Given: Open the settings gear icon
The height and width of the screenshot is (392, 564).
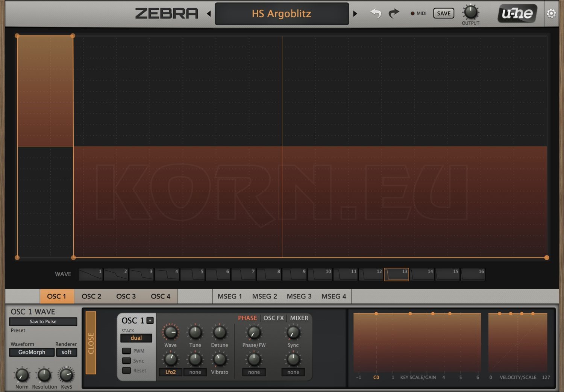Looking at the screenshot, I should pyautogui.click(x=551, y=13).
